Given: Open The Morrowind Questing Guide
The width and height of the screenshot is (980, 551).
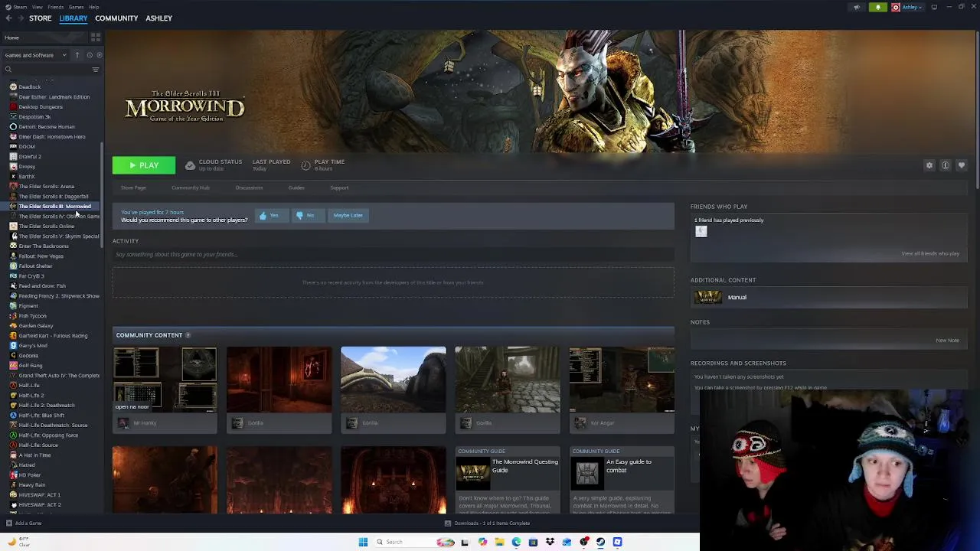Looking at the screenshot, I should click(508, 481).
